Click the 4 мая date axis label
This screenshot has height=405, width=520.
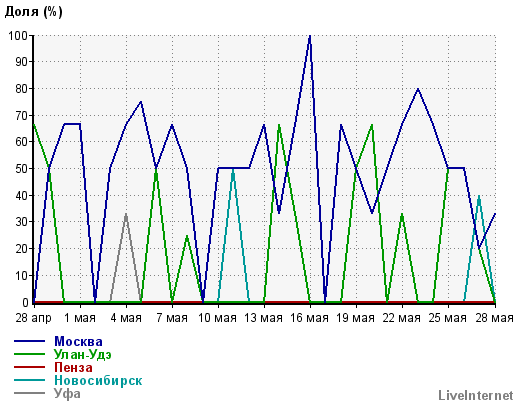pos(126,318)
